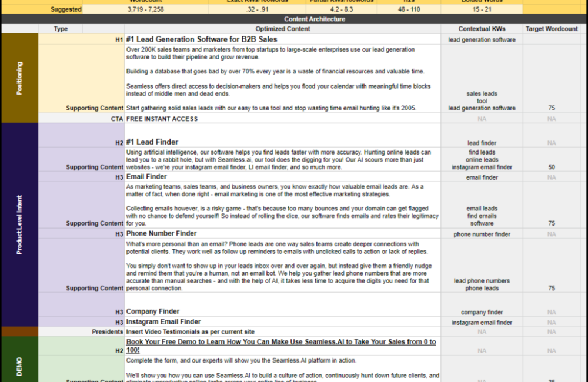This screenshot has width=588, height=382.
Task: Click the 'company finder' keyword cell
Action: 482,312
